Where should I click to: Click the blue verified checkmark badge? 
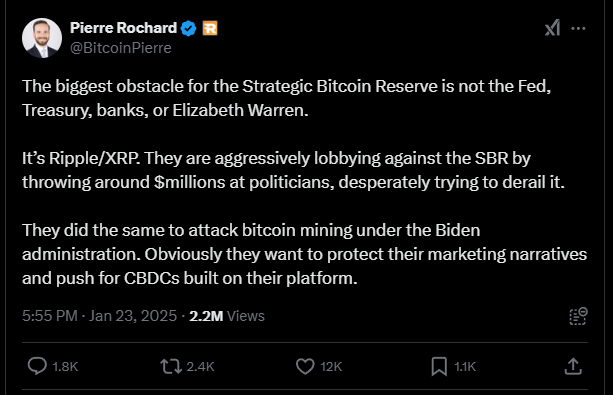click(189, 28)
